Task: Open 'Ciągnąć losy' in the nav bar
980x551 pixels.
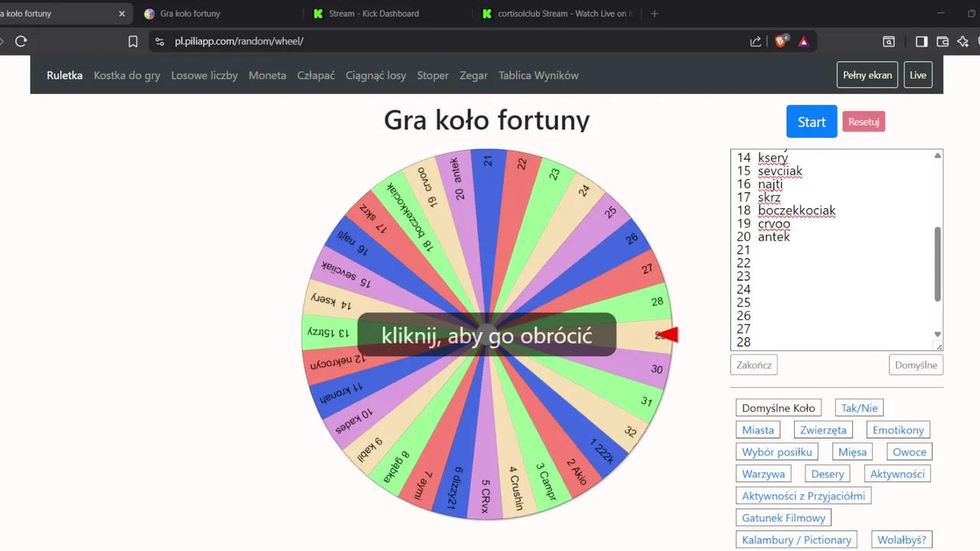Action: click(x=376, y=75)
